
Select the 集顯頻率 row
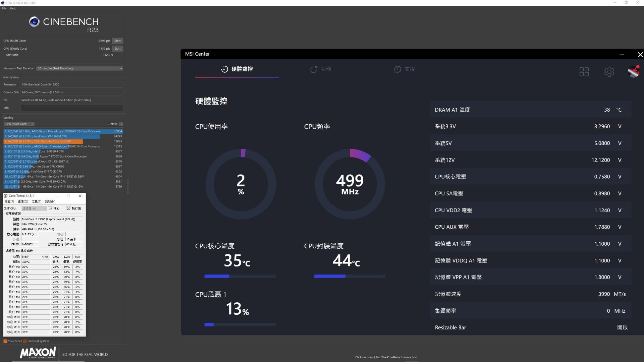click(x=531, y=311)
